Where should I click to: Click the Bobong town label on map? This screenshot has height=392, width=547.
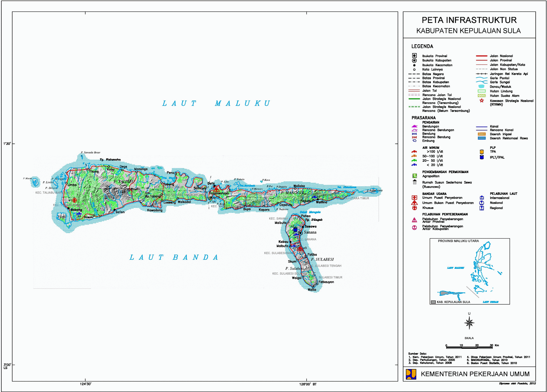coord(76,210)
